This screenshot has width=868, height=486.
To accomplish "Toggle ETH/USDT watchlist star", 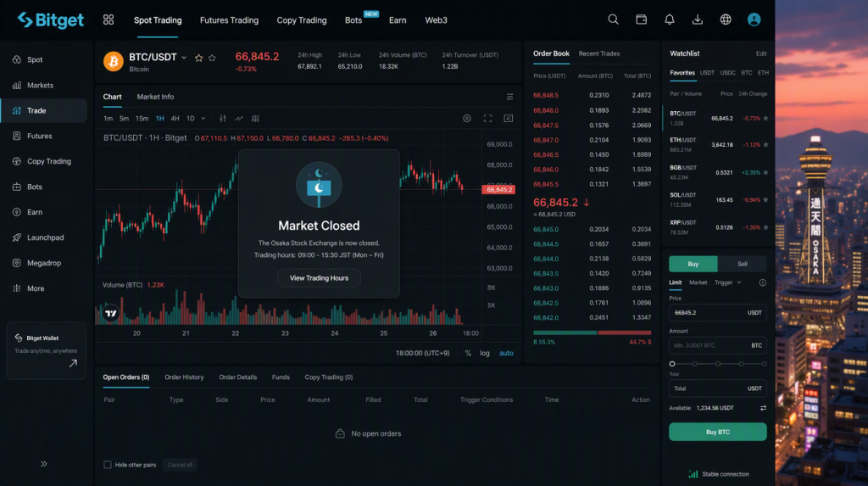I will pyautogui.click(x=765, y=145).
